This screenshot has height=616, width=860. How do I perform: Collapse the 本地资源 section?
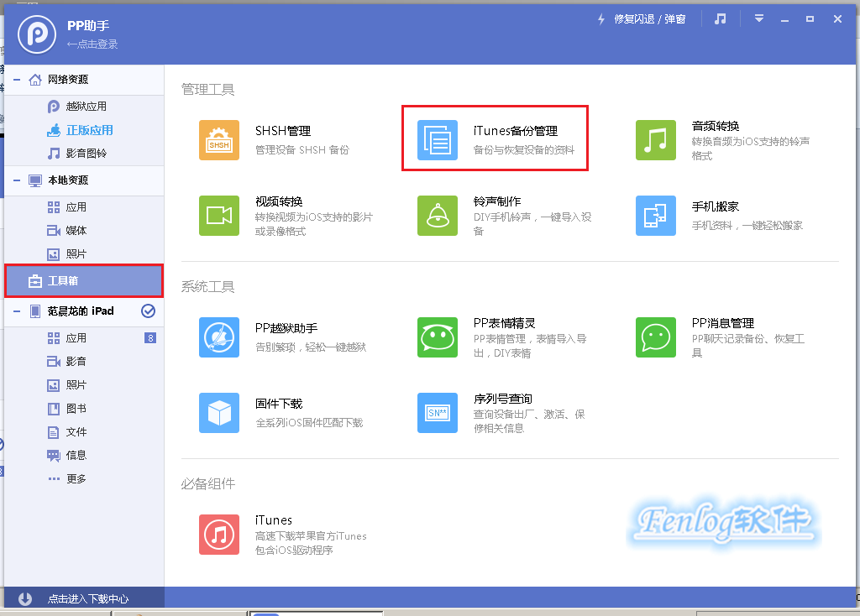click(17, 180)
